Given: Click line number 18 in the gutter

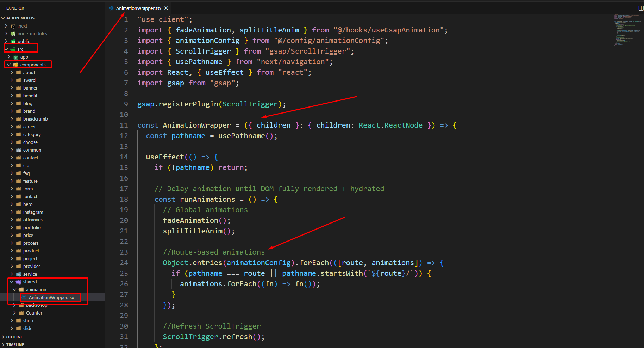Looking at the screenshot, I should pos(124,200).
